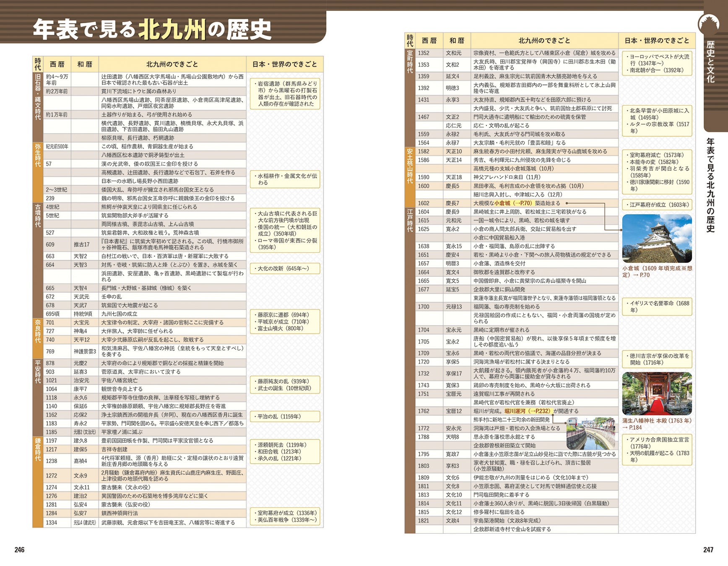Click page number 247

[x=708, y=550]
